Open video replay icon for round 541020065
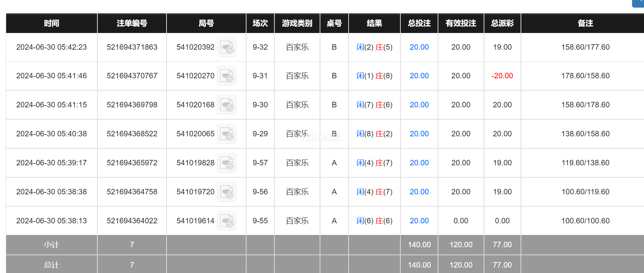The width and height of the screenshot is (644, 273). click(227, 134)
